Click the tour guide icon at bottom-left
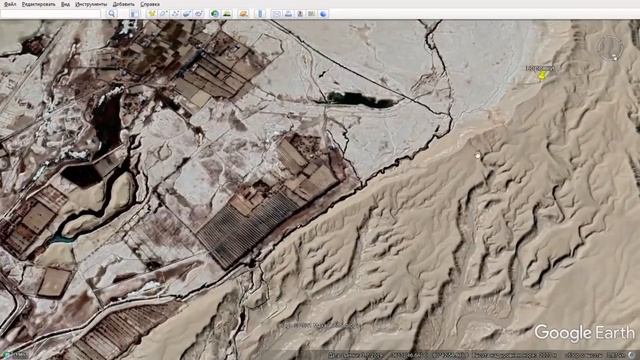Image resolution: width=640 pixels, height=360 pixels. click(6, 355)
